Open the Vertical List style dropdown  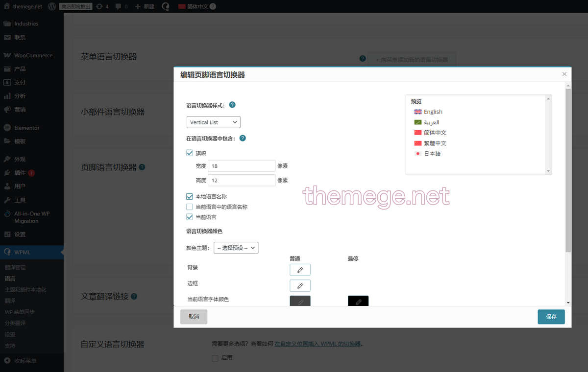tap(213, 122)
